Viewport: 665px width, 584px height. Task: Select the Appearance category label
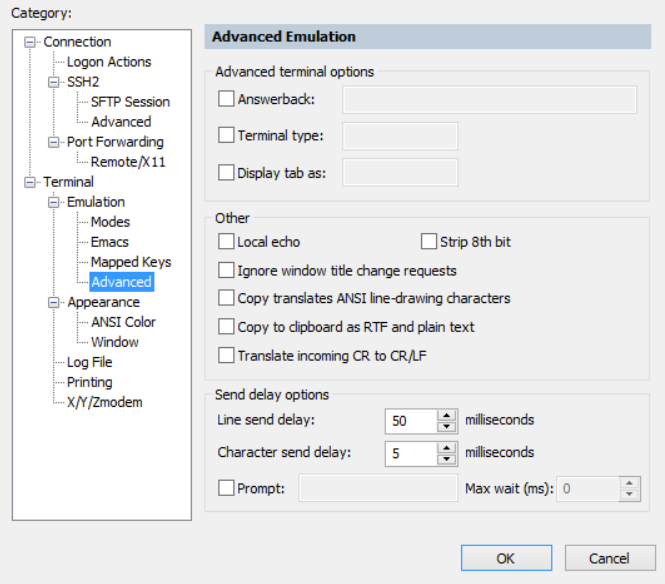click(x=103, y=302)
